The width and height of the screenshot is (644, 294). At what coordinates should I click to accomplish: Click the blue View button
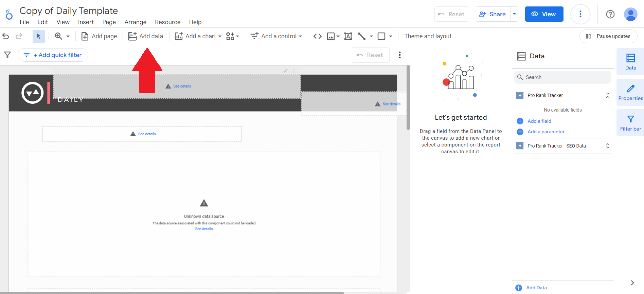coord(544,14)
